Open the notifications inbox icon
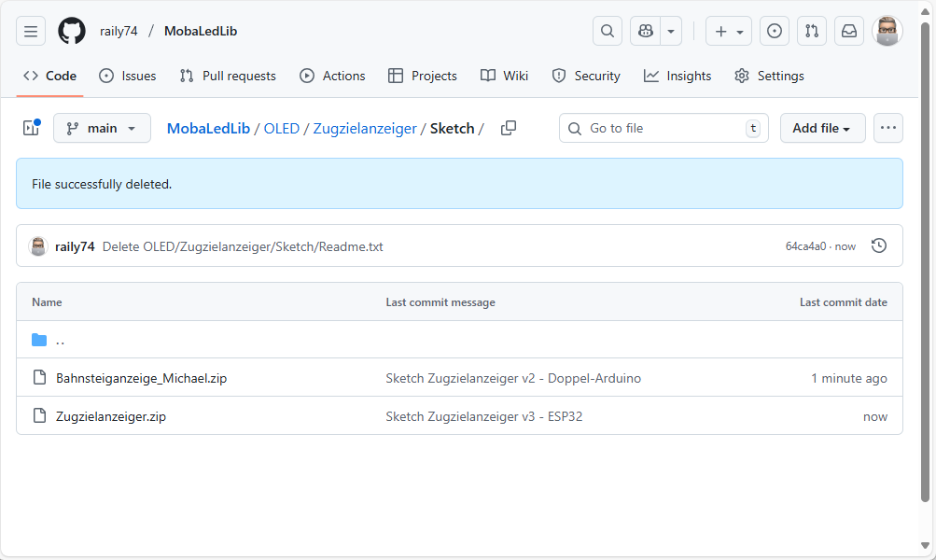The height and width of the screenshot is (560, 936). click(849, 31)
